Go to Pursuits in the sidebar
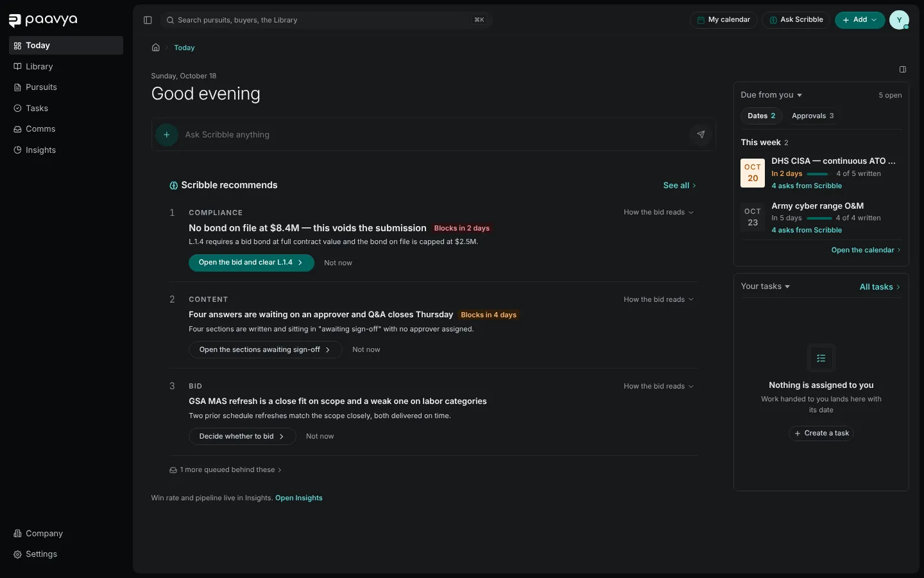Image resolution: width=924 pixels, height=578 pixels. (x=66, y=87)
